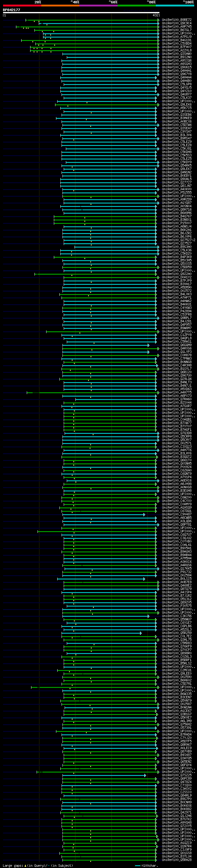Select the UniRef100_C6TD01 entry
This screenshot has width=197, height=868.
(x=176, y=511)
